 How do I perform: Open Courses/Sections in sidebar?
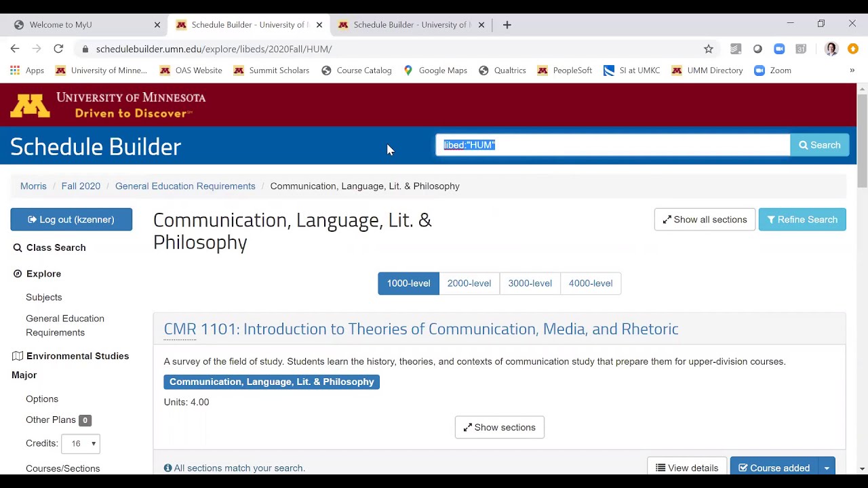point(62,468)
